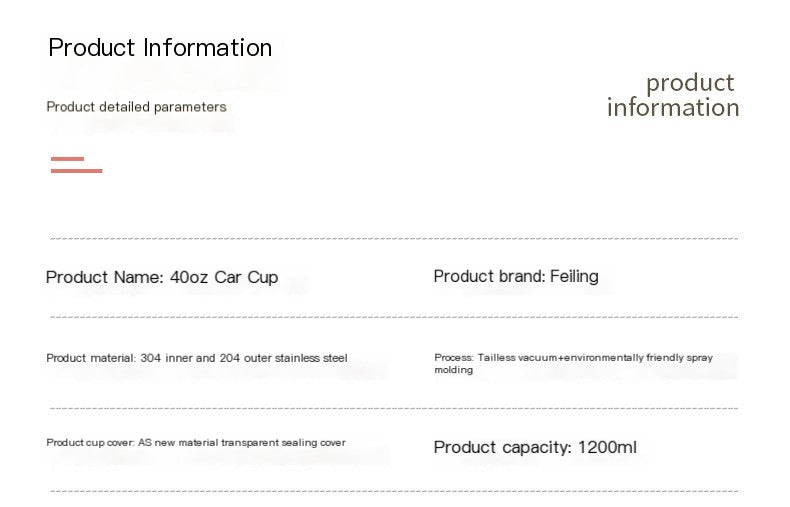Click the red double-line decoration icon
This screenshot has height=507, width=790.
(77, 165)
